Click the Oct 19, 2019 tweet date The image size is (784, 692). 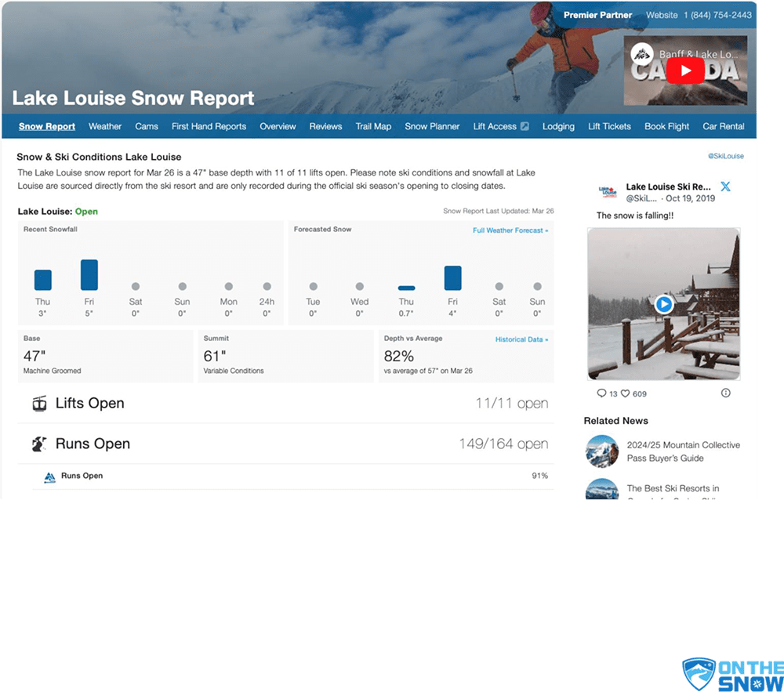point(690,198)
